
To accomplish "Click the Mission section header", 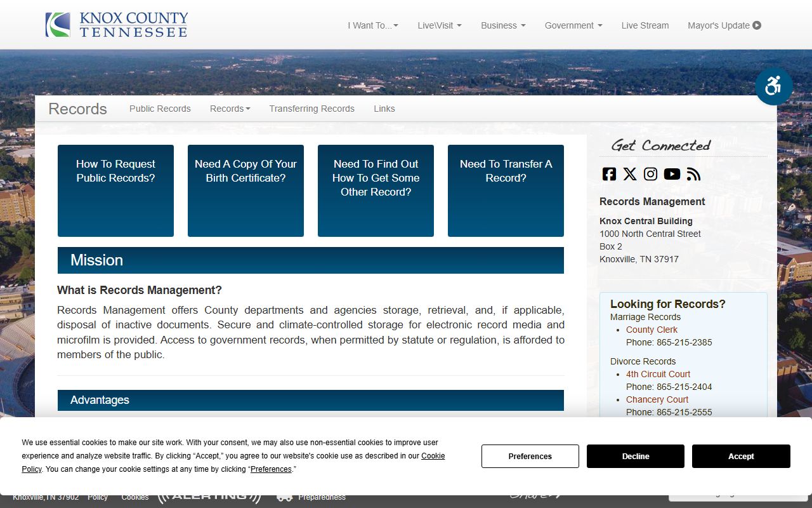I will (311, 260).
